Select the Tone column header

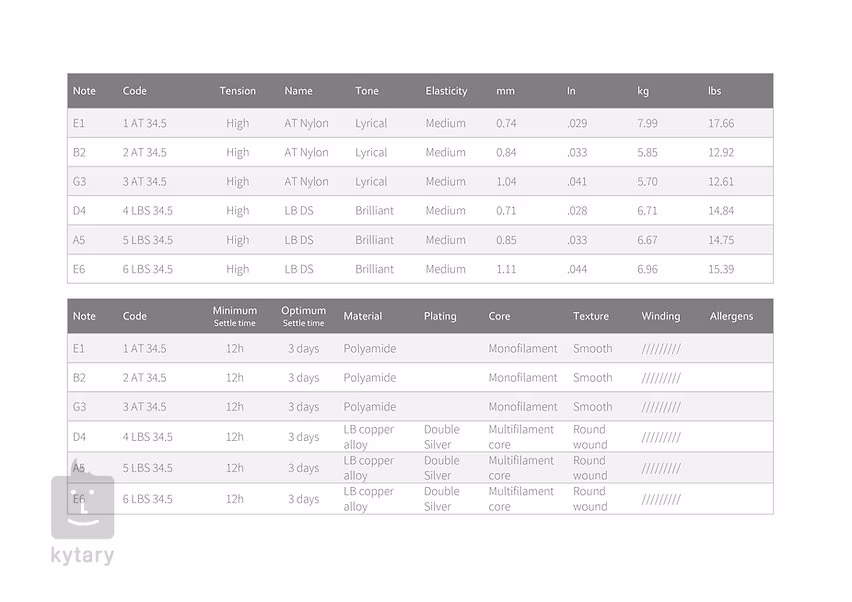pos(367,91)
